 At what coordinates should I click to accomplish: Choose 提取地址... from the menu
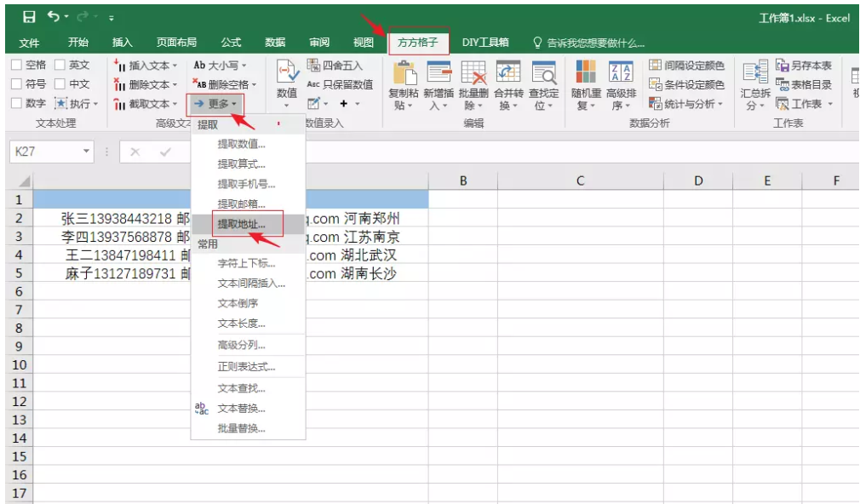click(248, 224)
